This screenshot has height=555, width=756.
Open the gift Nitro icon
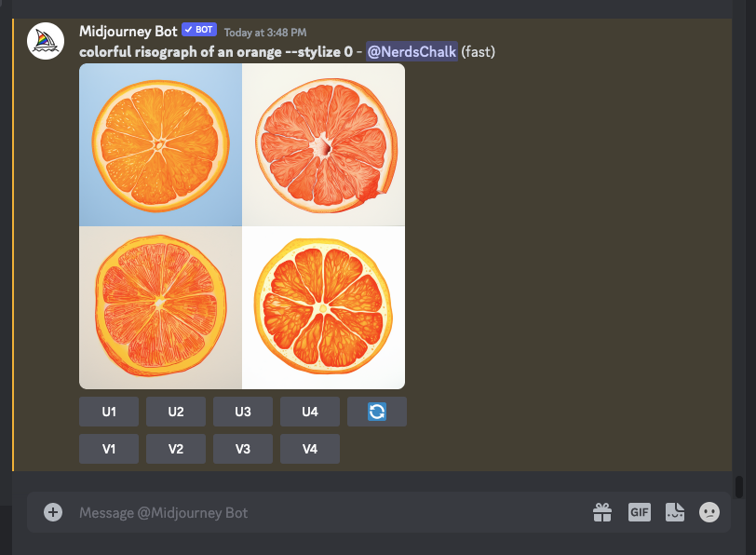(602, 512)
